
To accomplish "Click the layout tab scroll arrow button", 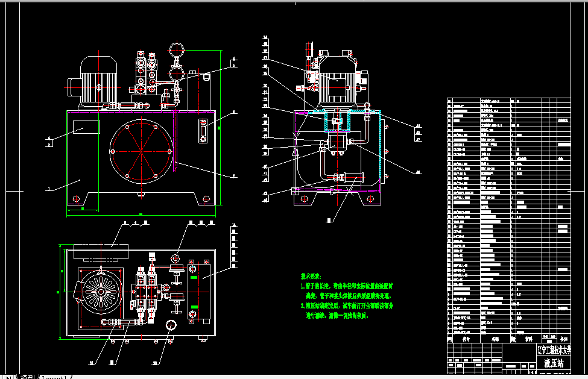I will click(8, 377).
